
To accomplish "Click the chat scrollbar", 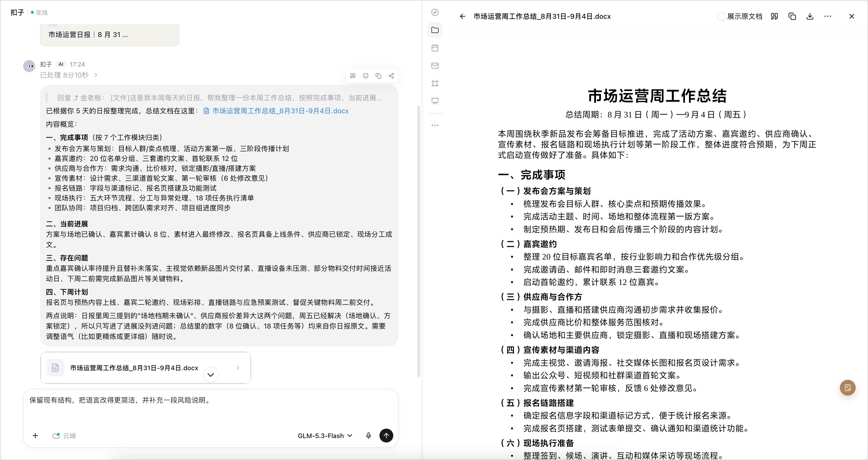I will point(418,241).
